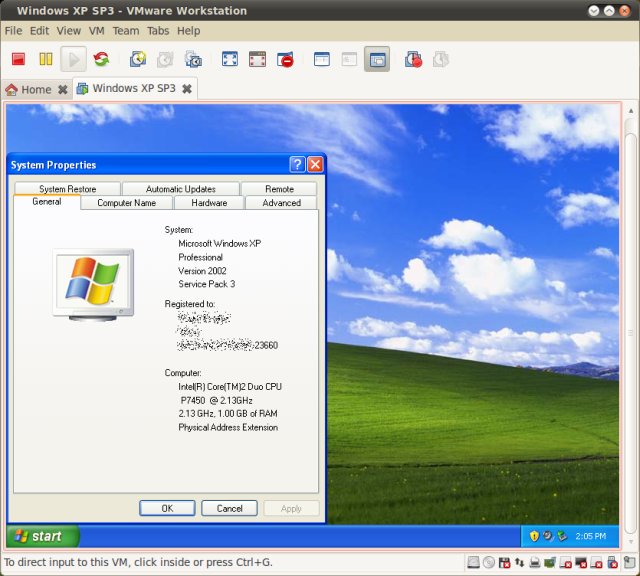This screenshot has height=576, width=640.
Task: Open the Edit menu
Action: pyautogui.click(x=39, y=31)
